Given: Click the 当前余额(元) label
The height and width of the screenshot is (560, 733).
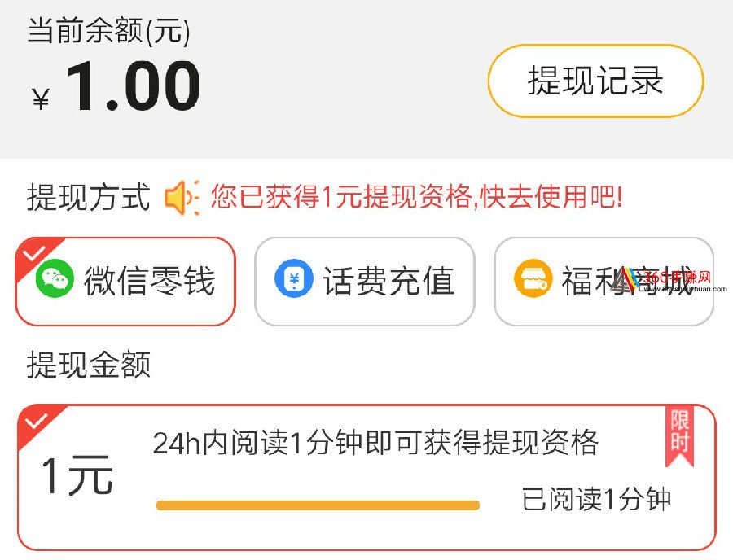Looking at the screenshot, I should pyautogui.click(x=109, y=31).
